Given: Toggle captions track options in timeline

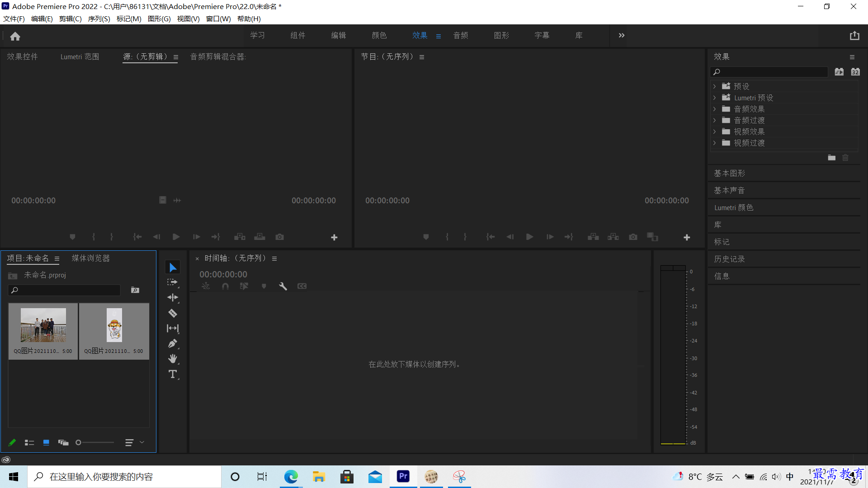Looking at the screenshot, I should [x=302, y=286].
